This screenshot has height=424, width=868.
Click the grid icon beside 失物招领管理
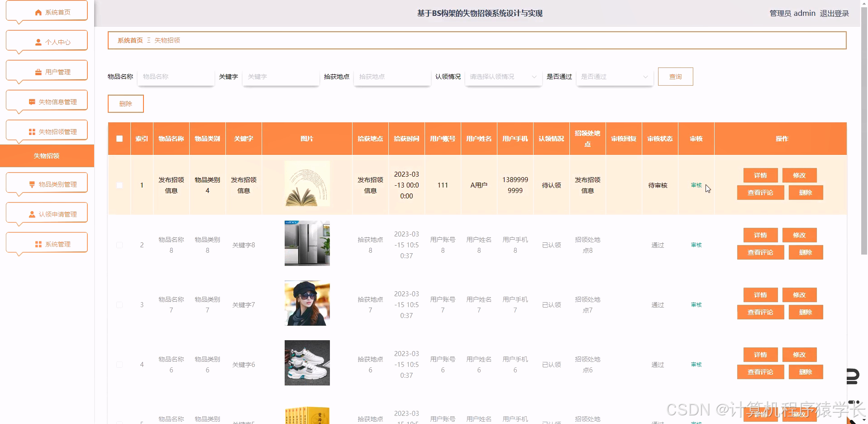click(x=32, y=132)
